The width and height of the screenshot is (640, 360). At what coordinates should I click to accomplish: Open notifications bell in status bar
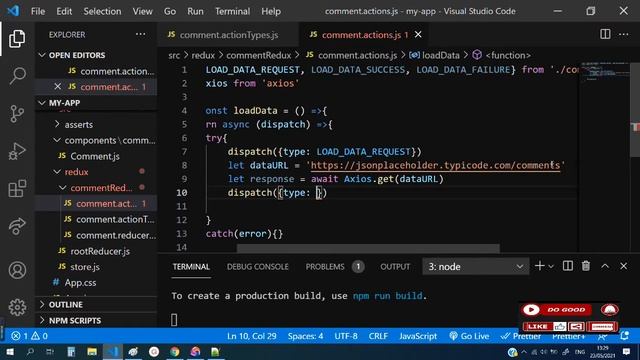pos(624,336)
